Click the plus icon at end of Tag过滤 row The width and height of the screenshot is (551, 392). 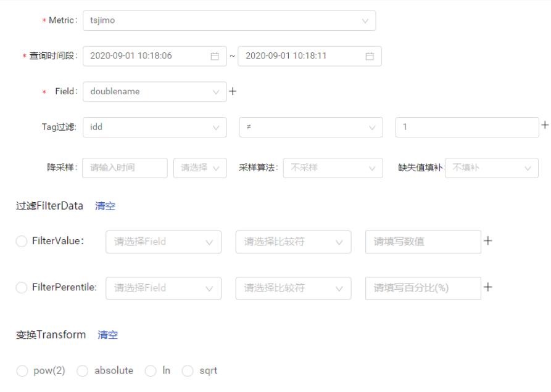pos(545,125)
